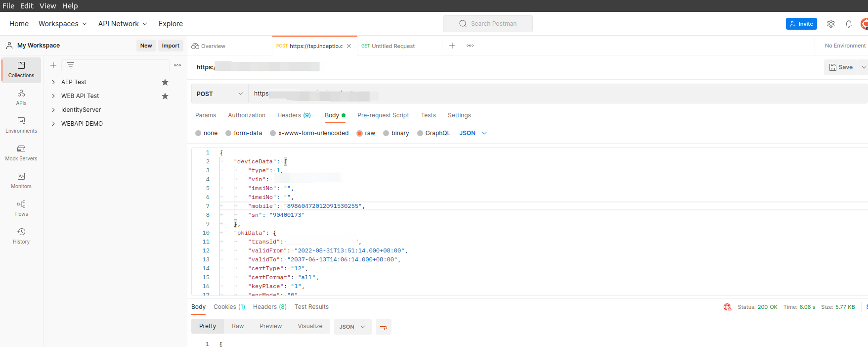This screenshot has width=868, height=347.
Task: Go to Home link
Action: 19,24
